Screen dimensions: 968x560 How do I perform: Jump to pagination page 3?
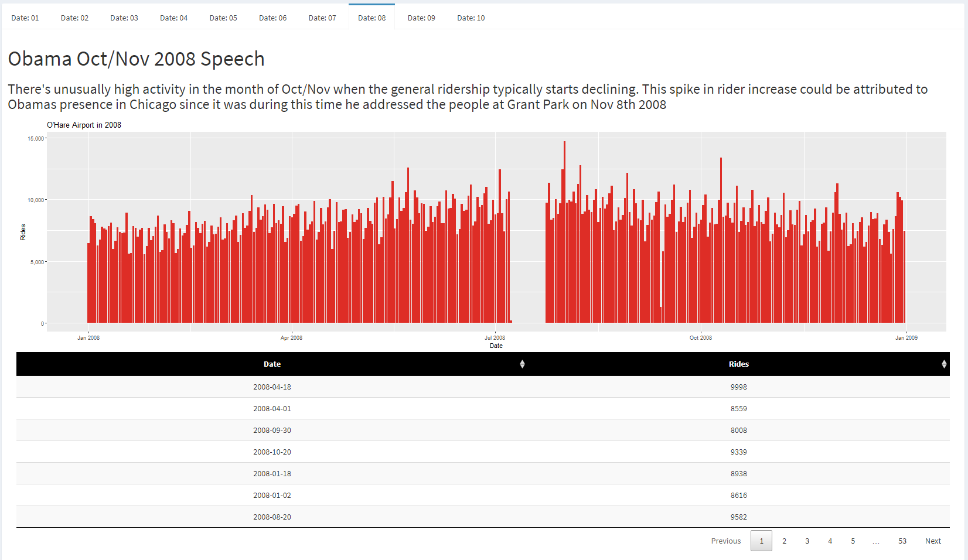click(807, 541)
